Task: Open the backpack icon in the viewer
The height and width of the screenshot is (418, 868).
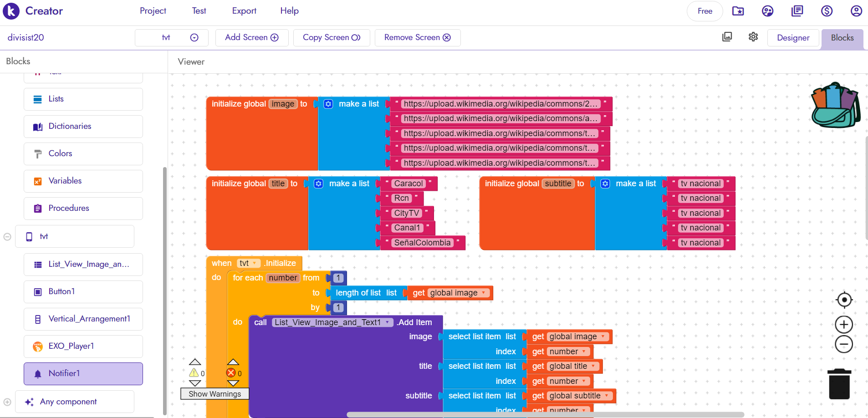Action: 836,106
